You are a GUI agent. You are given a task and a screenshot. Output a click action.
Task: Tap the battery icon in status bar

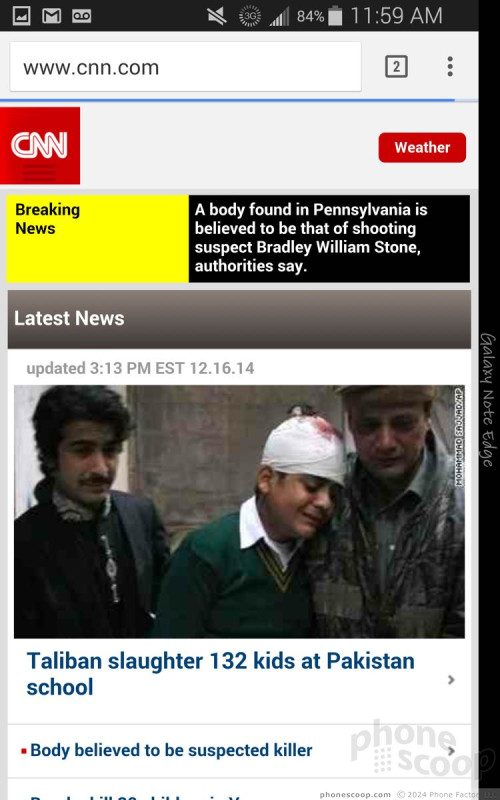pos(335,16)
